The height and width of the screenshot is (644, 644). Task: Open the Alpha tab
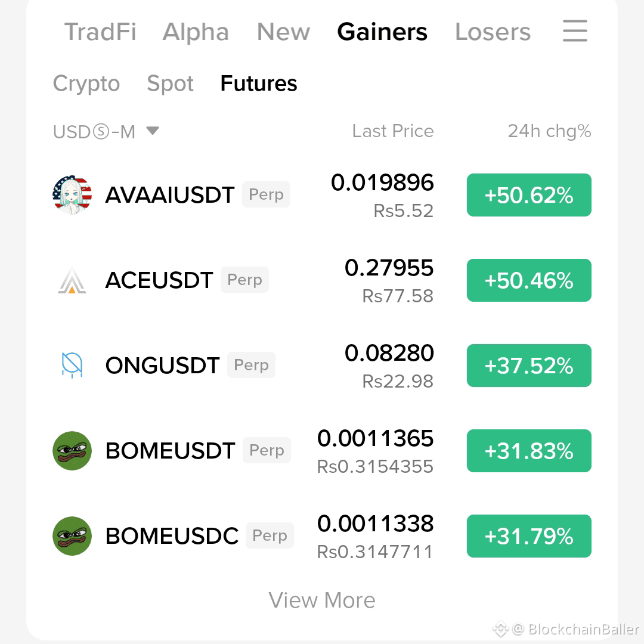[x=196, y=32]
